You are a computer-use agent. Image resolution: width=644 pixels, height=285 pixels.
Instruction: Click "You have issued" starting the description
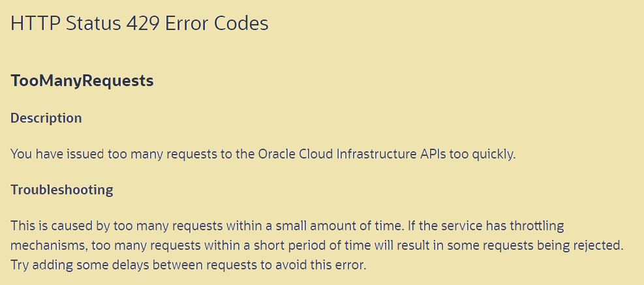49,155
